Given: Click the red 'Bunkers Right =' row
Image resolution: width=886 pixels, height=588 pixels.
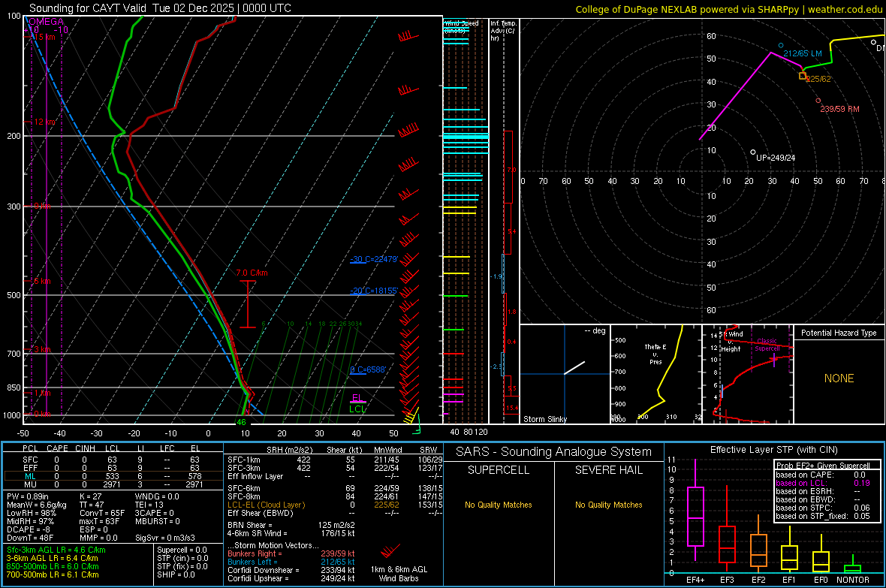Looking at the screenshot, I should (x=291, y=553).
